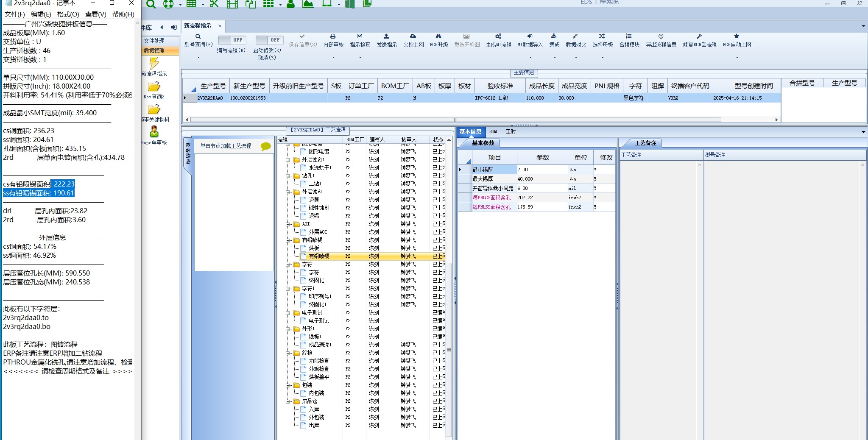Open the Nope单审核 user icon
This screenshot has width=868, height=440.
click(x=154, y=132)
